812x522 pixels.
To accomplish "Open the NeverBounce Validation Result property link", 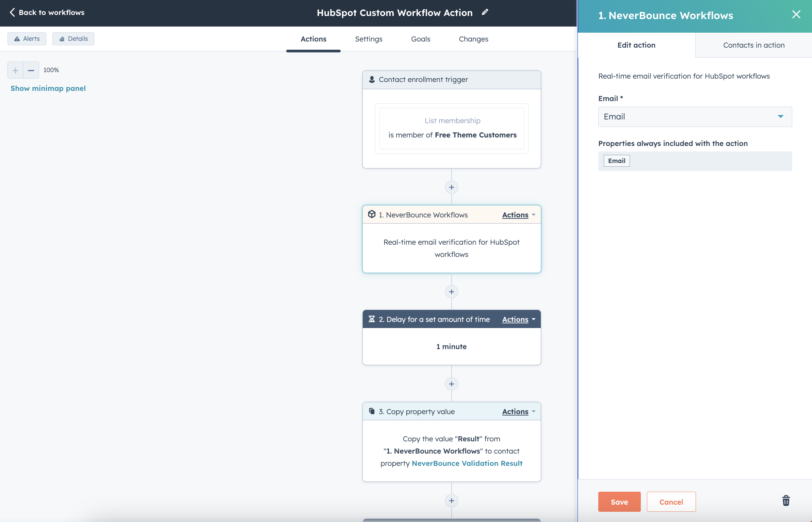I will coord(467,463).
